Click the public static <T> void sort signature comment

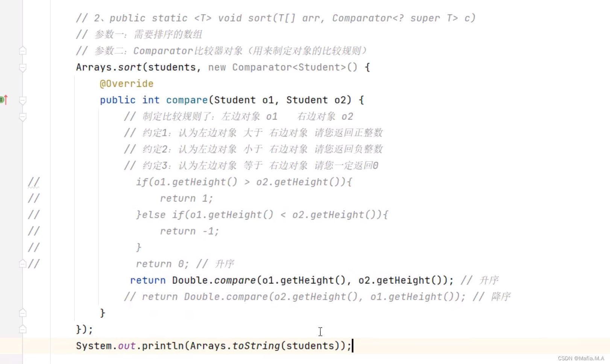pyautogui.click(x=276, y=18)
